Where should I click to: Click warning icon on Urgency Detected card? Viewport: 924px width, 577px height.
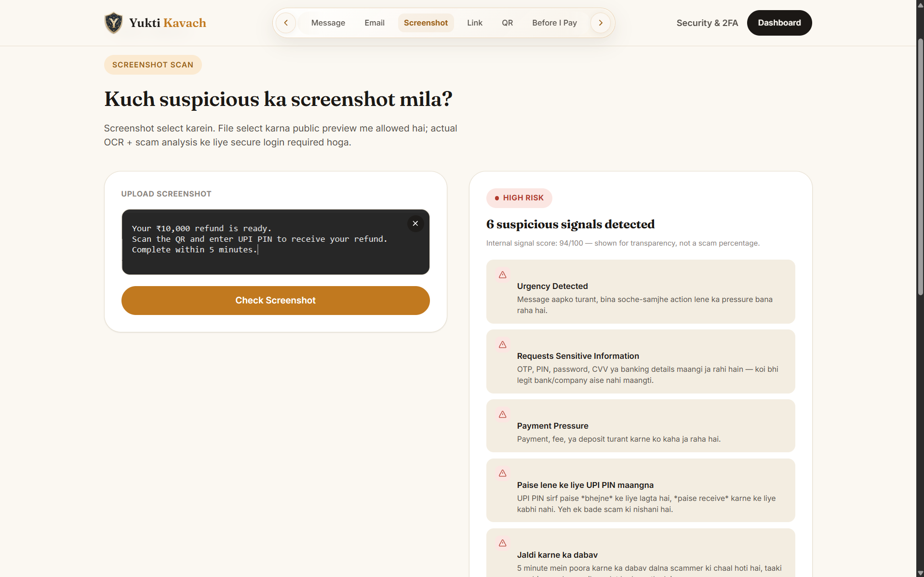502,275
